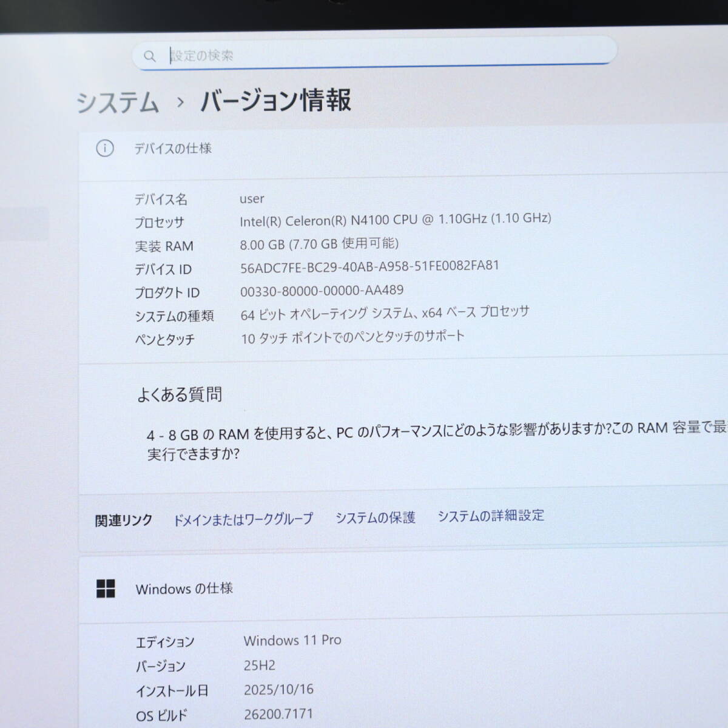The image size is (728, 728).
Task: Click the プロセッサ label
Action: tap(159, 223)
